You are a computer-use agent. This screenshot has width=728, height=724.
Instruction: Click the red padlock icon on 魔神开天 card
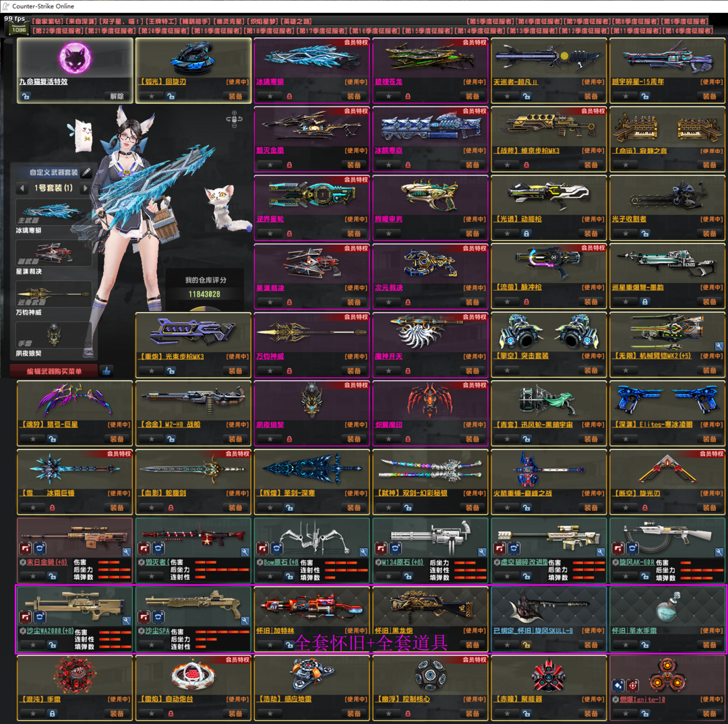[x=408, y=371]
